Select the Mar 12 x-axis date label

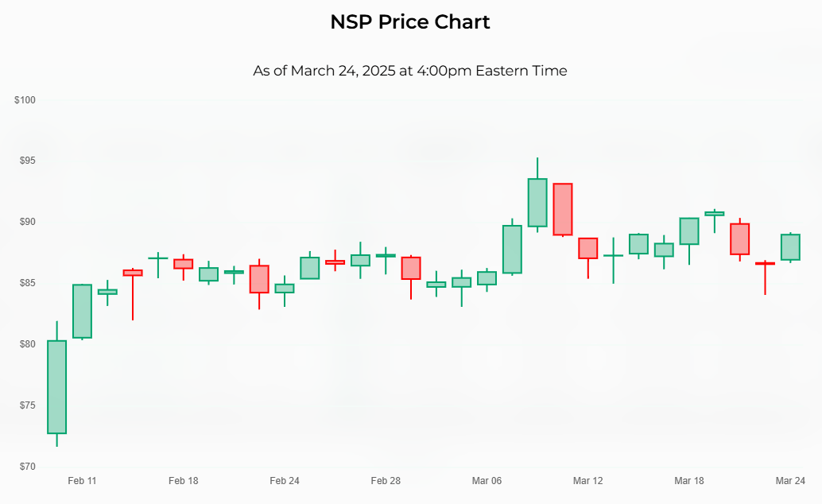coord(588,481)
